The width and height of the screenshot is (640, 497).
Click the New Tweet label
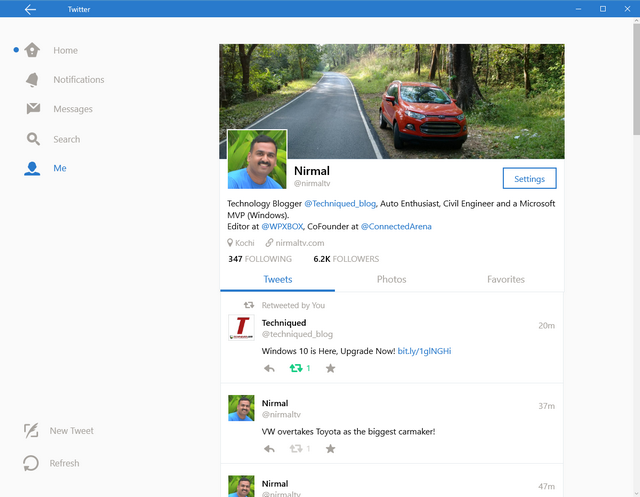pyautogui.click(x=71, y=431)
